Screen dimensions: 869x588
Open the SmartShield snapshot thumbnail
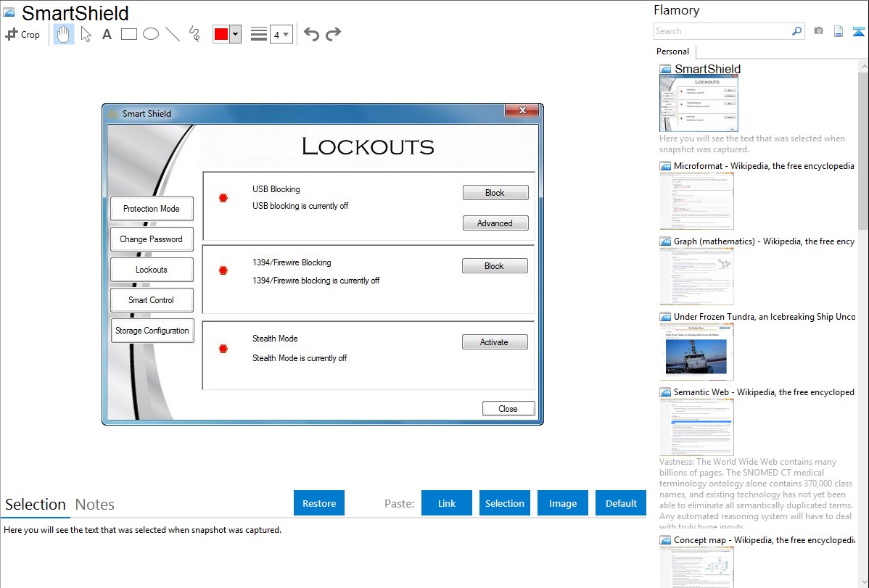click(x=699, y=103)
